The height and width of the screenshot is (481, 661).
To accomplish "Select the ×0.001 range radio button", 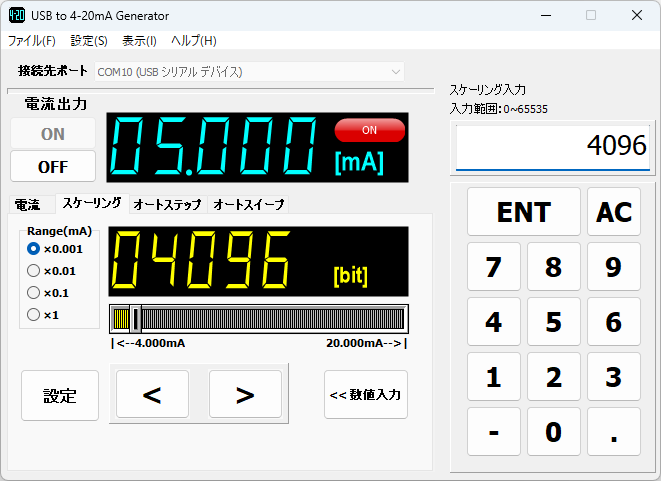I will tap(34, 249).
